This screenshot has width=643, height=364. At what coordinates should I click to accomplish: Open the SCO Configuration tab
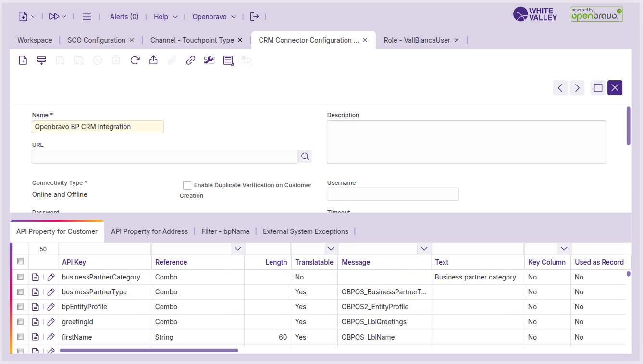pos(96,40)
